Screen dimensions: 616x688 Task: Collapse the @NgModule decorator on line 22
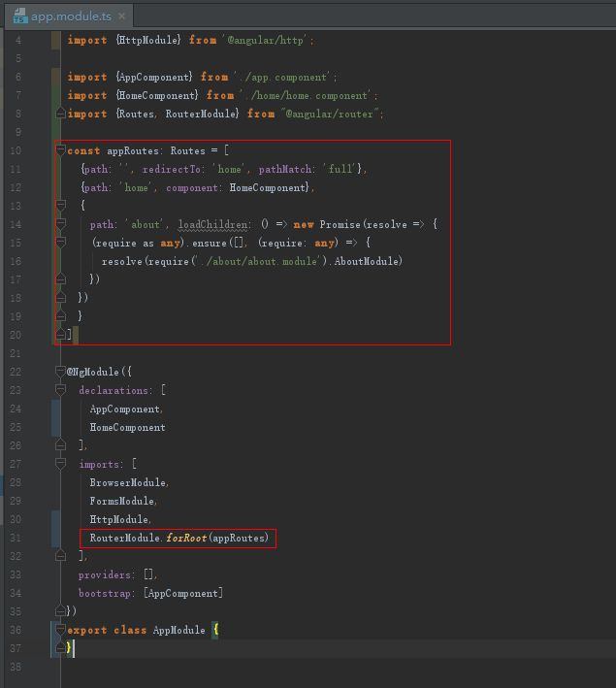(60, 372)
